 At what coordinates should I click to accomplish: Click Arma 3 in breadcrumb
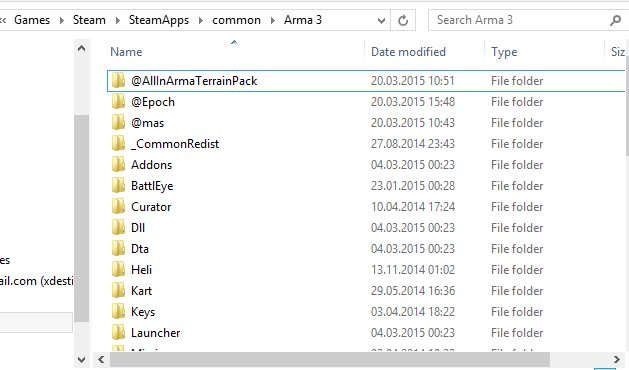[x=303, y=20]
